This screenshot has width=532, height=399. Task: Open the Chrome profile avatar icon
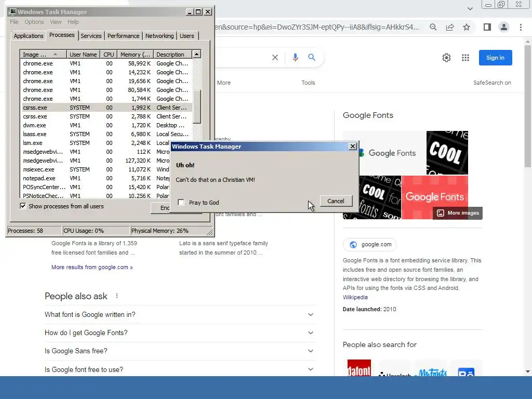click(504, 27)
